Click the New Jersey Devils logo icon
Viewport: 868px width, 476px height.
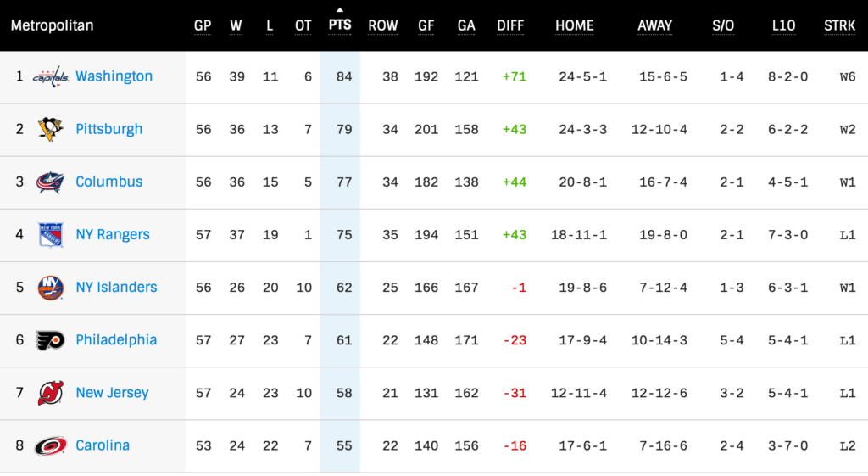50,393
